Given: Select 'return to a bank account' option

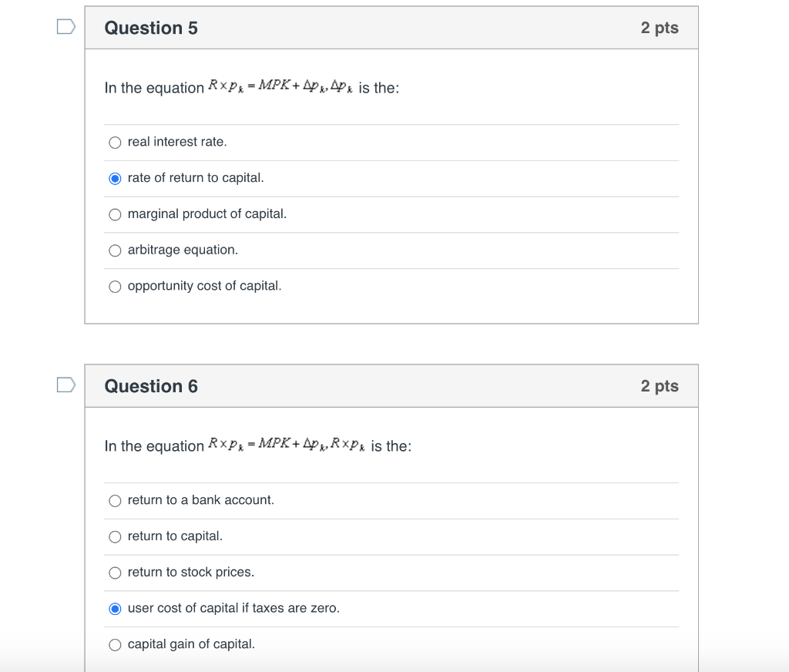Looking at the screenshot, I should point(114,500).
